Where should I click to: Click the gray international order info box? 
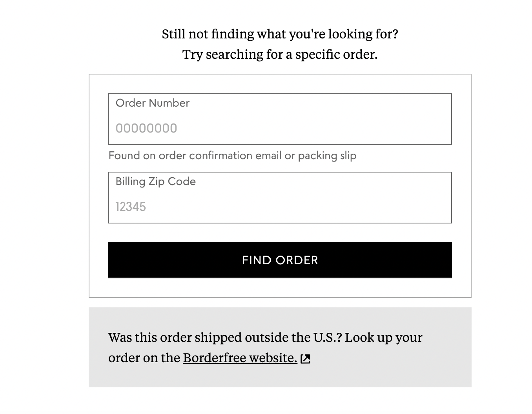coord(280,347)
